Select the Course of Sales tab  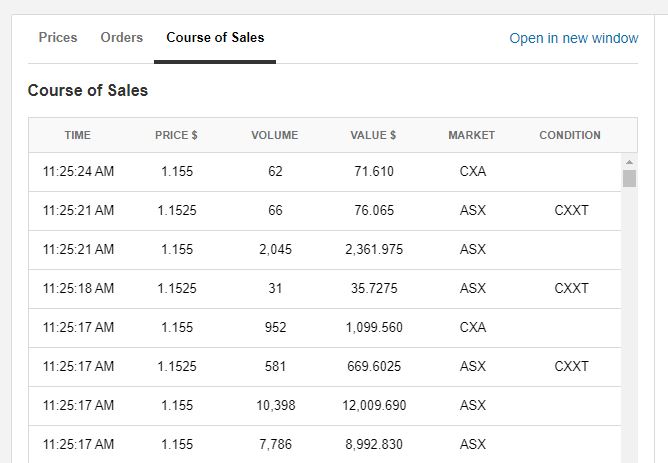[215, 37]
